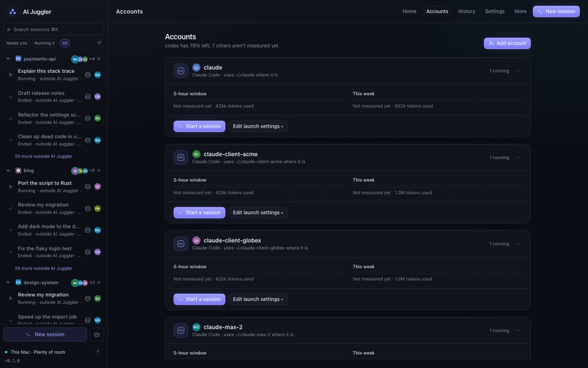Viewport: 588px width, 368px height.
Task: Collapse the design-system project group
Action: click(x=8, y=283)
